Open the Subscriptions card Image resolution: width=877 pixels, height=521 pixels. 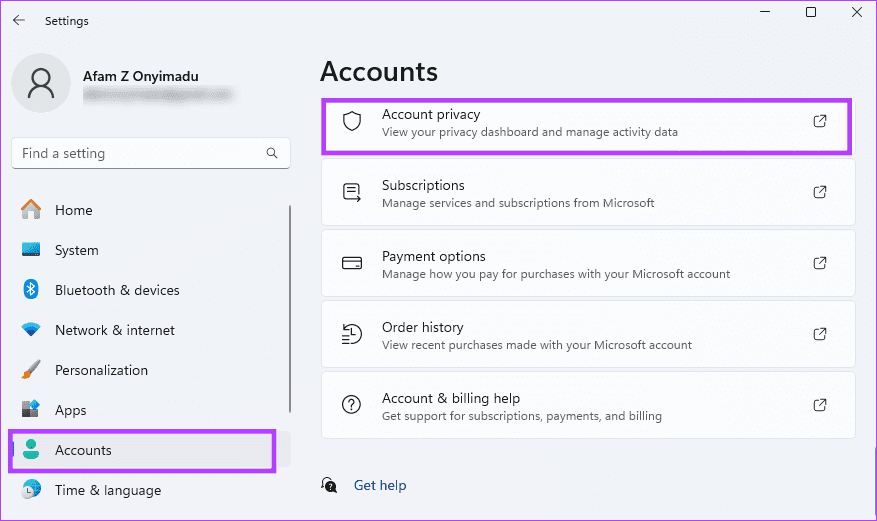pyautogui.click(x=588, y=192)
